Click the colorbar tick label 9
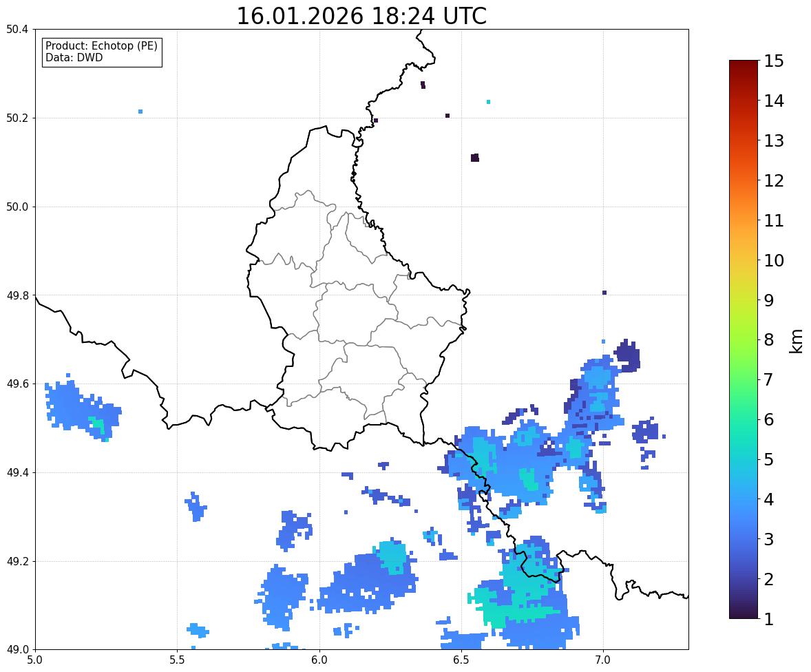The height and width of the screenshot is (672, 811). click(x=769, y=300)
